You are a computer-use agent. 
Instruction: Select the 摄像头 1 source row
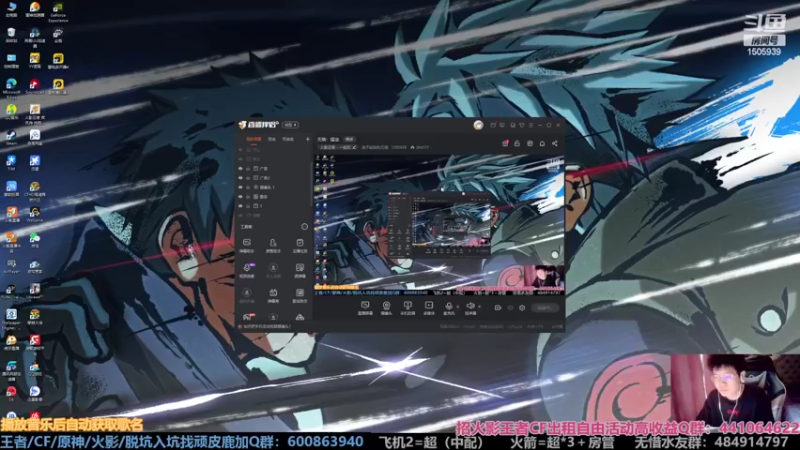click(274, 187)
